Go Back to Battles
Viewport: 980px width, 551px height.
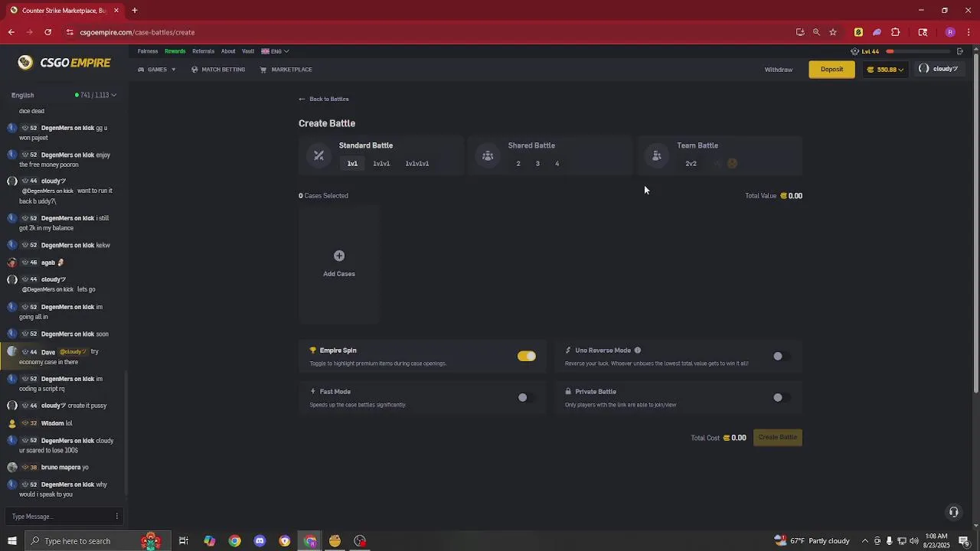(324, 99)
